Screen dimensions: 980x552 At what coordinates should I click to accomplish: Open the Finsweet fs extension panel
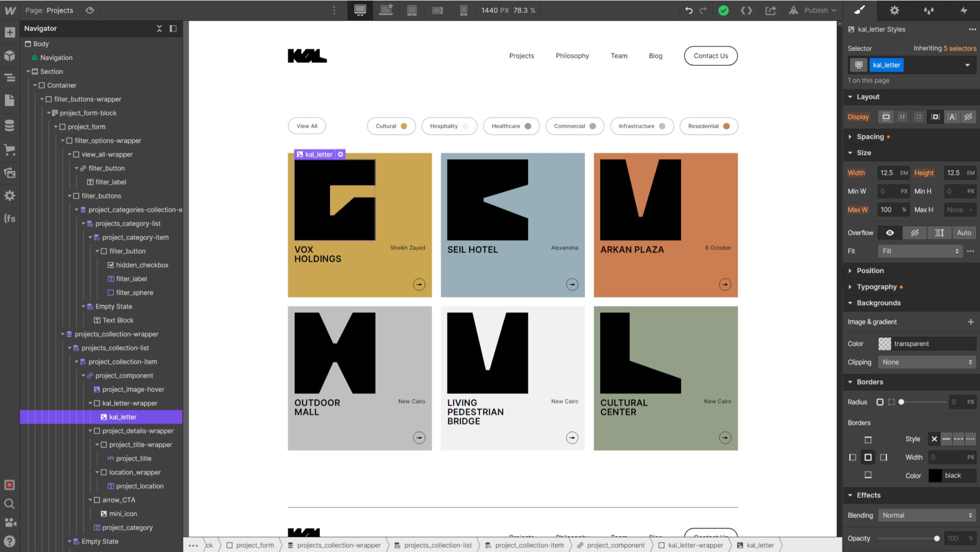click(x=10, y=218)
